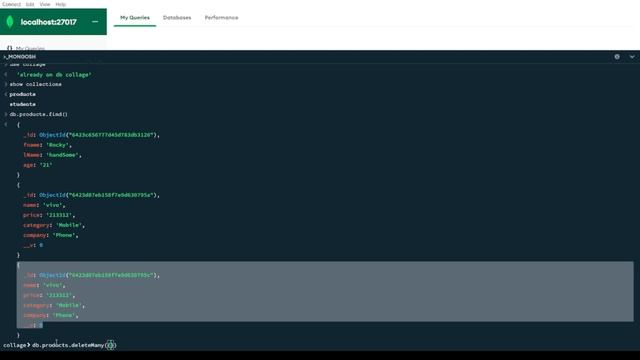640x360 pixels.
Task: Collapse the mongosh shell panel chevron
Action: pos(632,57)
